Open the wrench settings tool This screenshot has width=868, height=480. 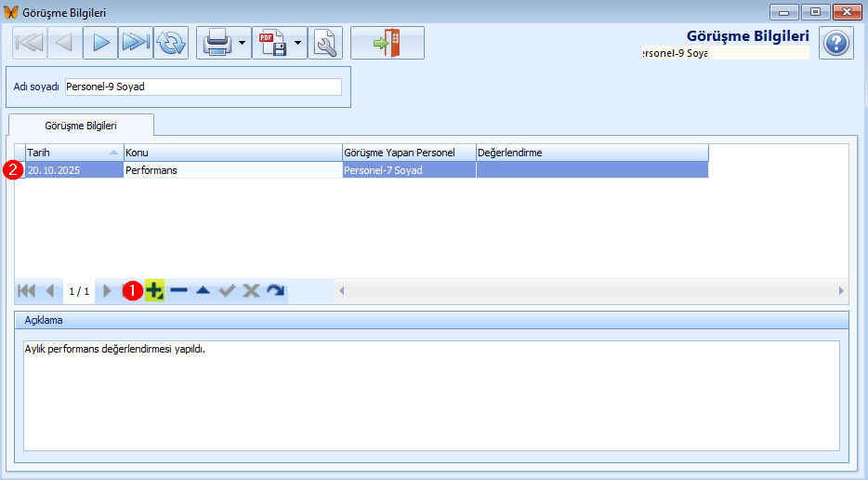[x=325, y=43]
